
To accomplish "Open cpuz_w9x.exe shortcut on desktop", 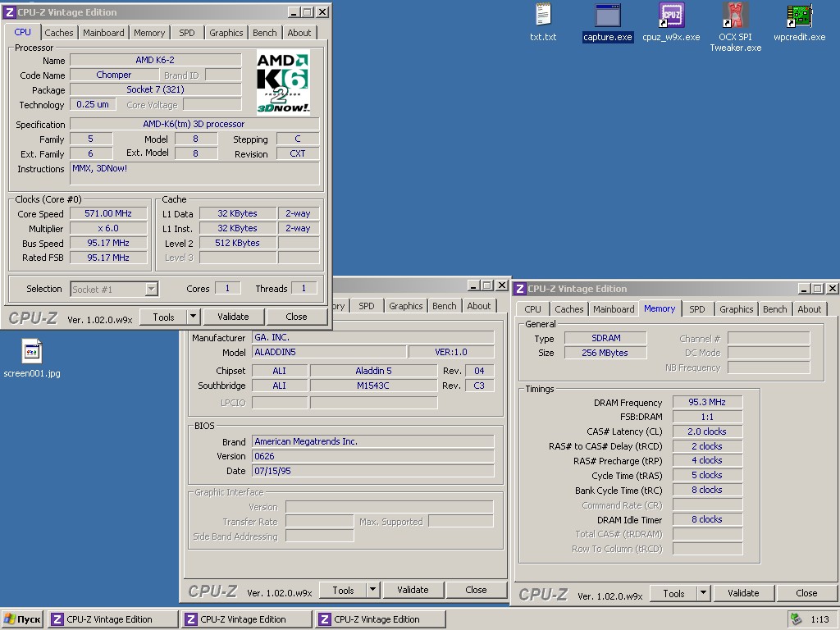I will (671, 21).
